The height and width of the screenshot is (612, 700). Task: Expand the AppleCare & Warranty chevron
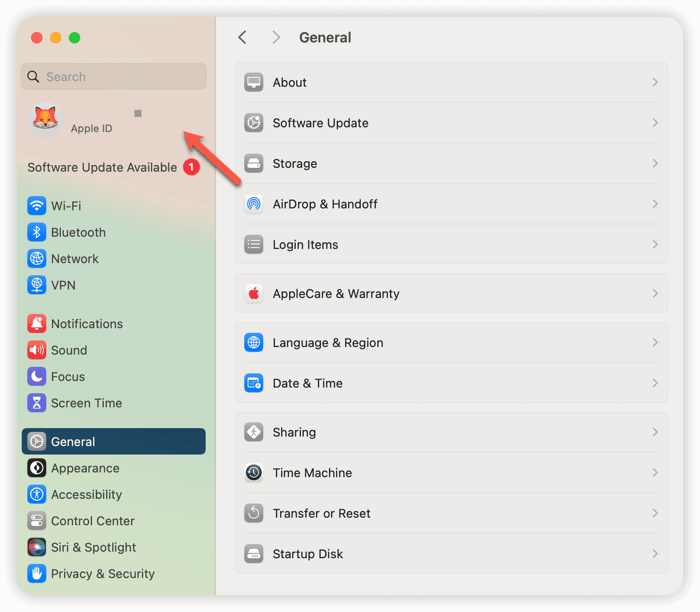[655, 293]
